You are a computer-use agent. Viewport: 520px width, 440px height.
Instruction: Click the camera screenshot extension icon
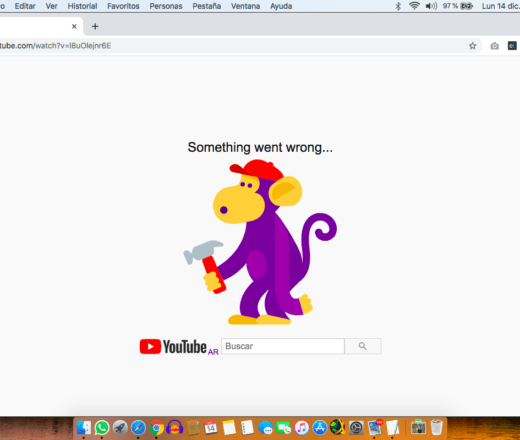tap(494, 46)
